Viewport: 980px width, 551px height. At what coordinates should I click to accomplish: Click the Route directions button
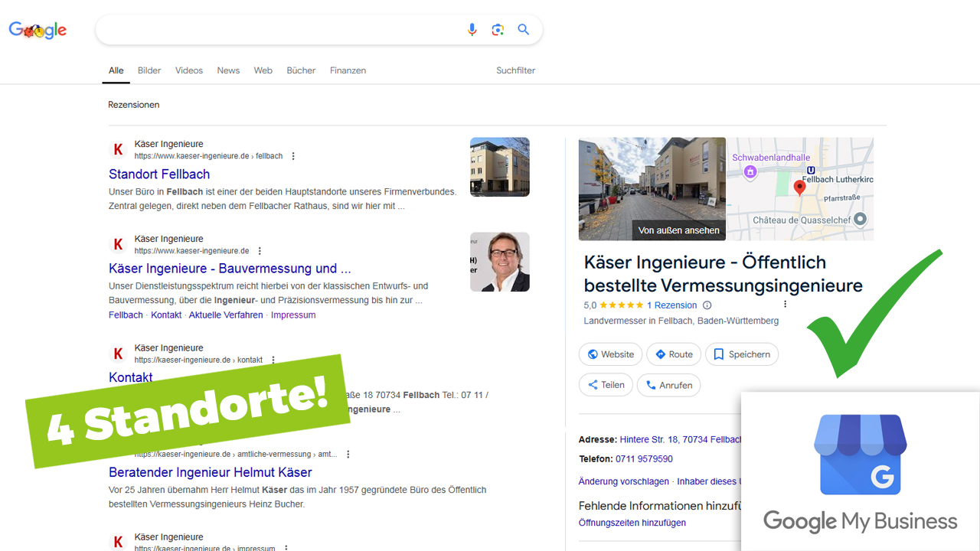(x=673, y=354)
